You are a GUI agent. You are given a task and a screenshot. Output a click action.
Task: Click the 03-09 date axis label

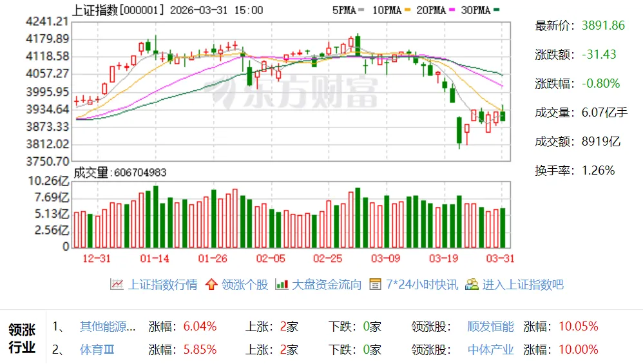click(x=385, y=258)
